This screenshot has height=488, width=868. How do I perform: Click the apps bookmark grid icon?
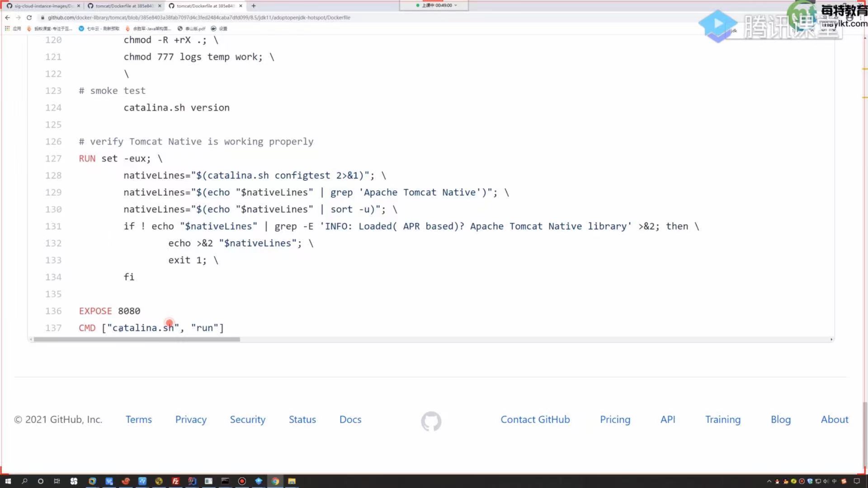(x=7, y=28)
